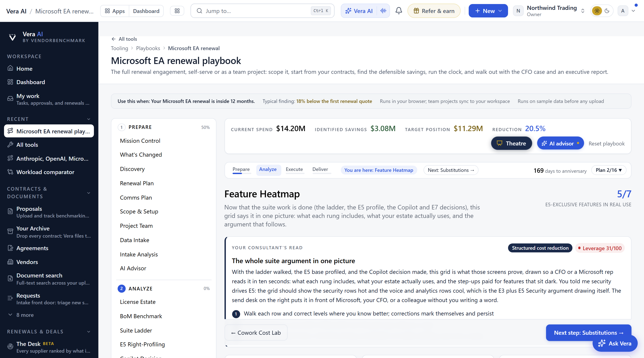
Task: Click the notifications bell icon
Action: tap(399, 11)
